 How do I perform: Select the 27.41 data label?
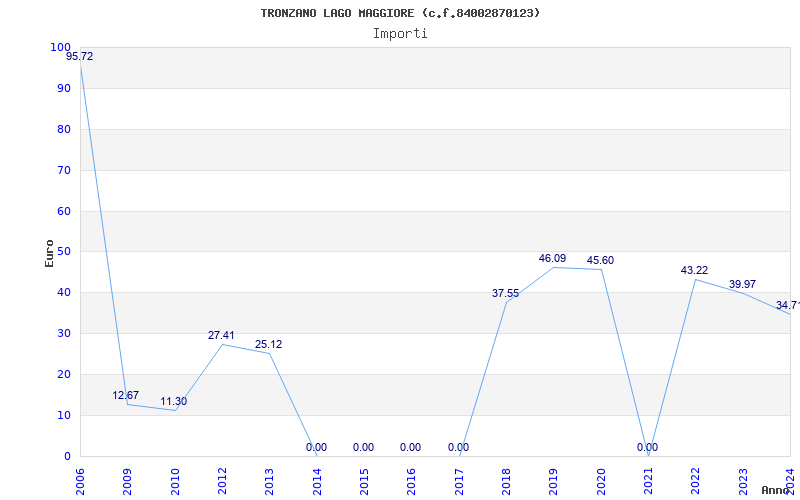point(221,336)
